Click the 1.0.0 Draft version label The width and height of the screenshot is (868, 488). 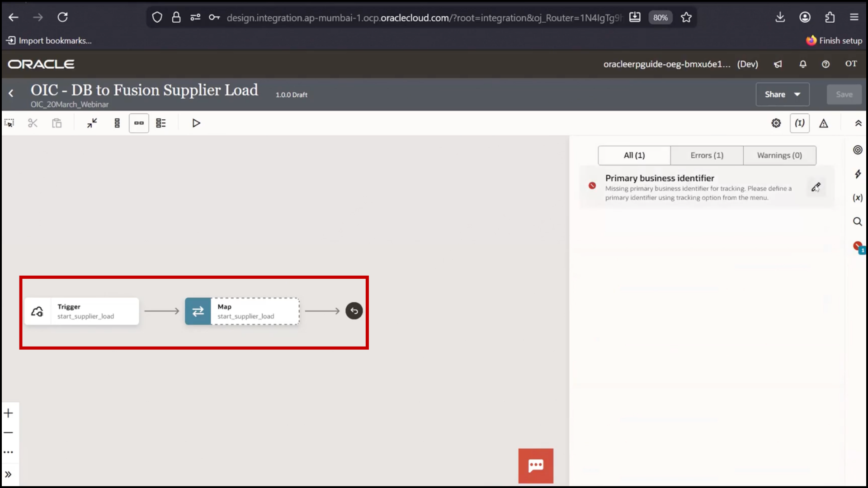[292, 95]
